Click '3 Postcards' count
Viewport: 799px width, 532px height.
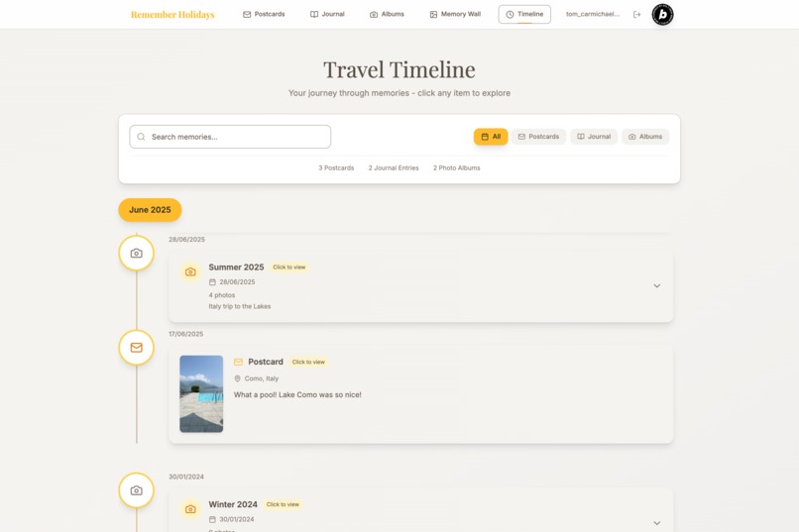336,168
